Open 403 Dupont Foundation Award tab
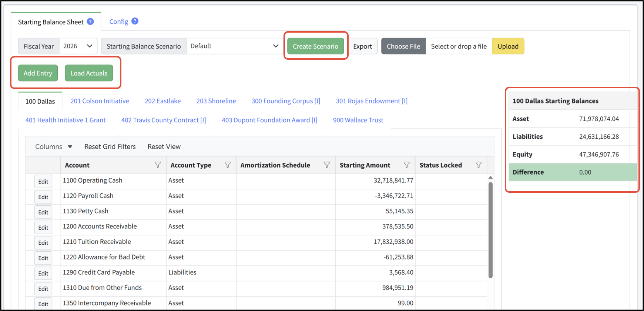The height and width of the screenshot is (311, 644). [x=269, y=120]
